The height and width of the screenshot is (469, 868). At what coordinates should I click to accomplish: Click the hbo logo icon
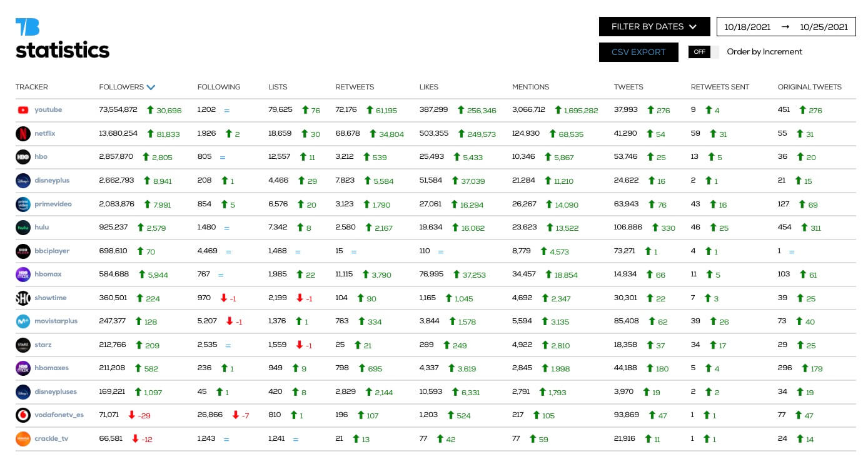[23, 157]
